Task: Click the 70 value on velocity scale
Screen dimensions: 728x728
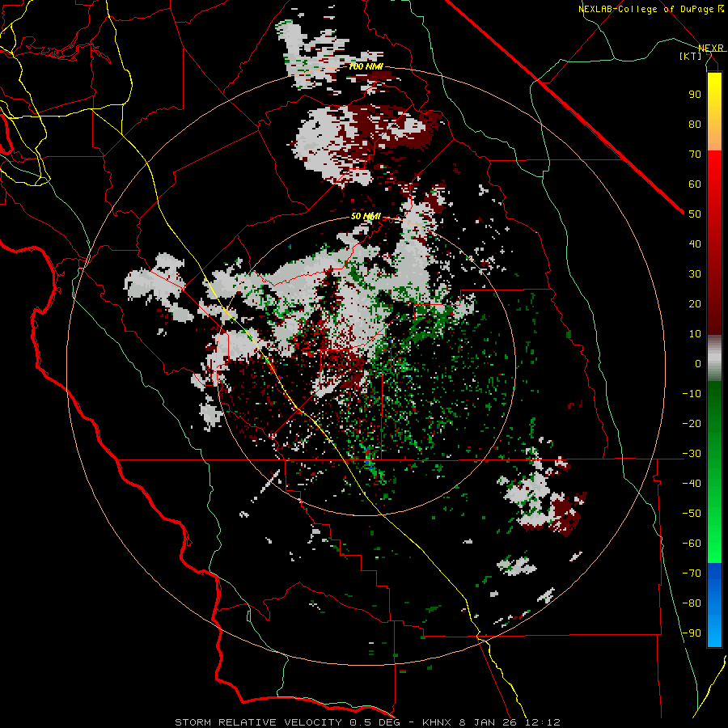Action: (695, 154)
